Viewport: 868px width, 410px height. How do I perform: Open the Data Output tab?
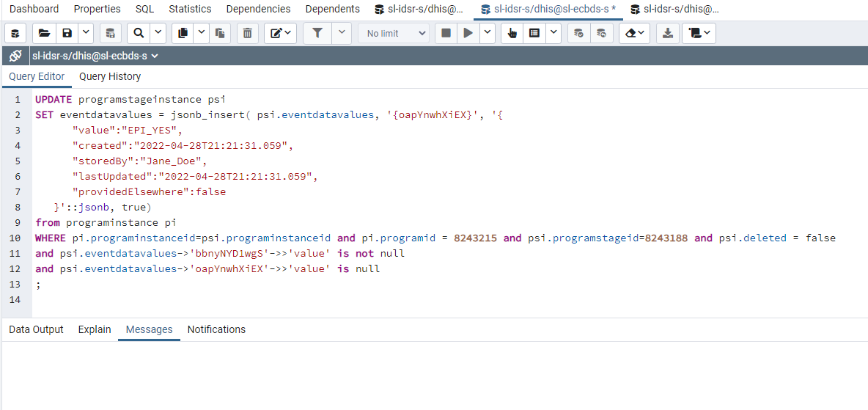(x=36, y=329)
